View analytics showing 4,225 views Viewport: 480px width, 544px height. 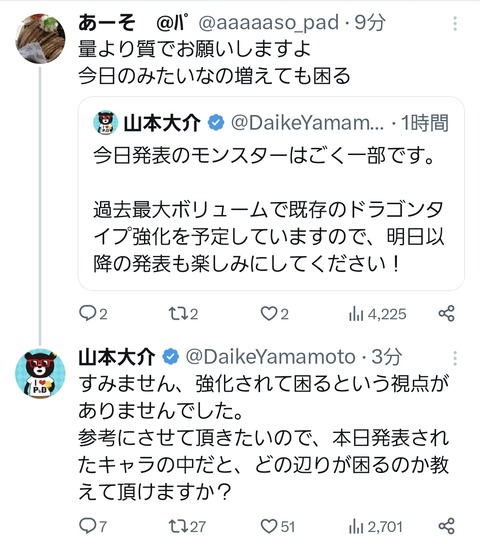pos(377,314)
